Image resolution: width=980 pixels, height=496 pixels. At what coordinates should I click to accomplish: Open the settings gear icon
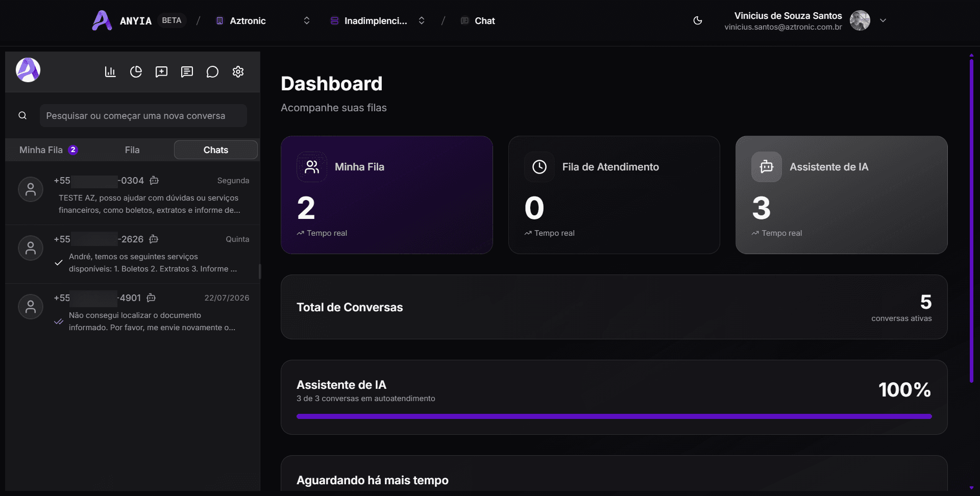coord(238,72)
